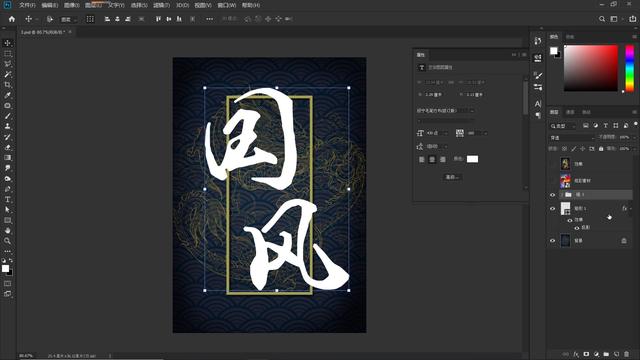Hide the background layer via eye icon
Image resolution: width=640 pixels, height=360 pixels.
[x=553, y=241]
